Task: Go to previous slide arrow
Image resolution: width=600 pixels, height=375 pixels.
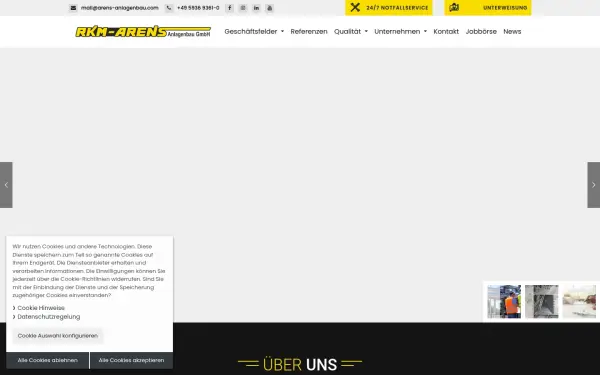Action: pos(6,185)
